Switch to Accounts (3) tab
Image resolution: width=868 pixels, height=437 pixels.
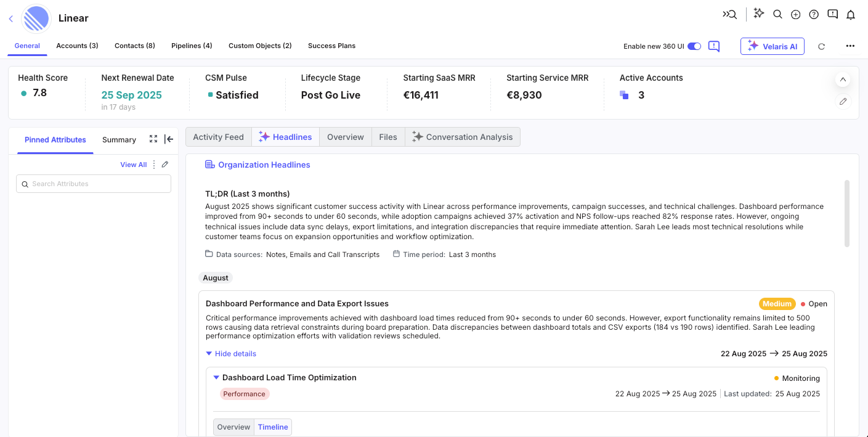click(x=77, y=46)
